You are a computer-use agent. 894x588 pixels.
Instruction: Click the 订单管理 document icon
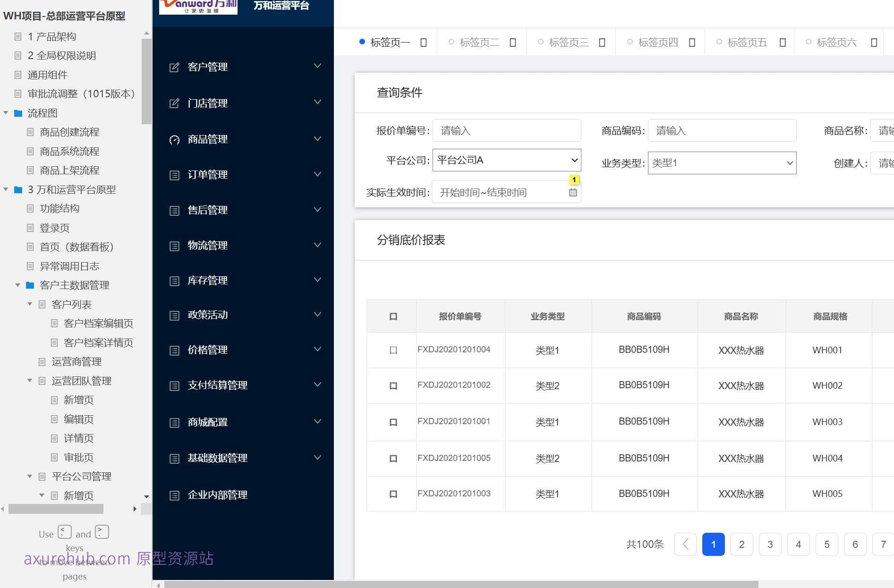coord(174,174)
